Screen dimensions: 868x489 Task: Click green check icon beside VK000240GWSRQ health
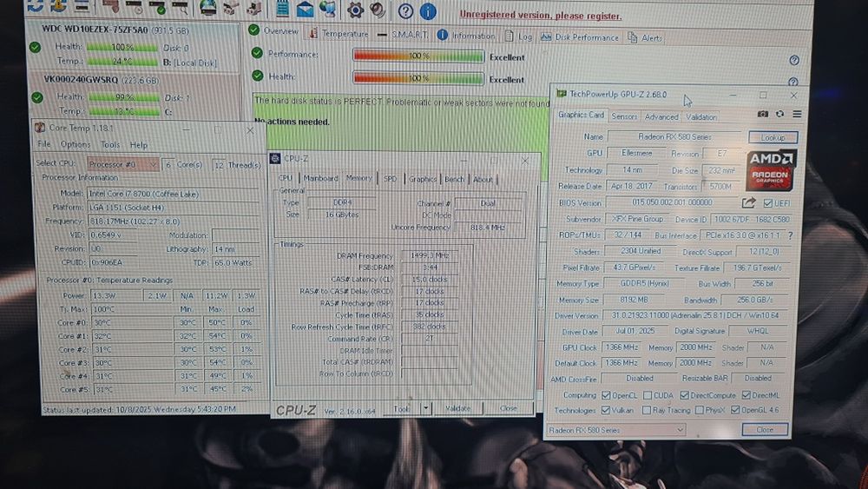point(37,98)
